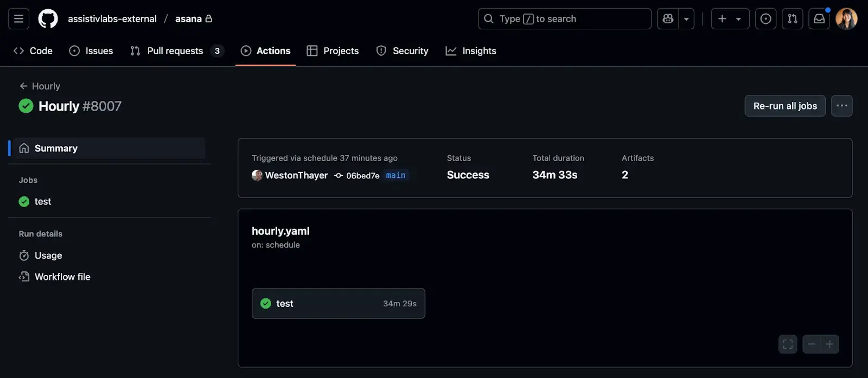This screenshot has height=378, width=868.
Task: Switch to the Pull requests tab
Action: click(x=177, y=51)
